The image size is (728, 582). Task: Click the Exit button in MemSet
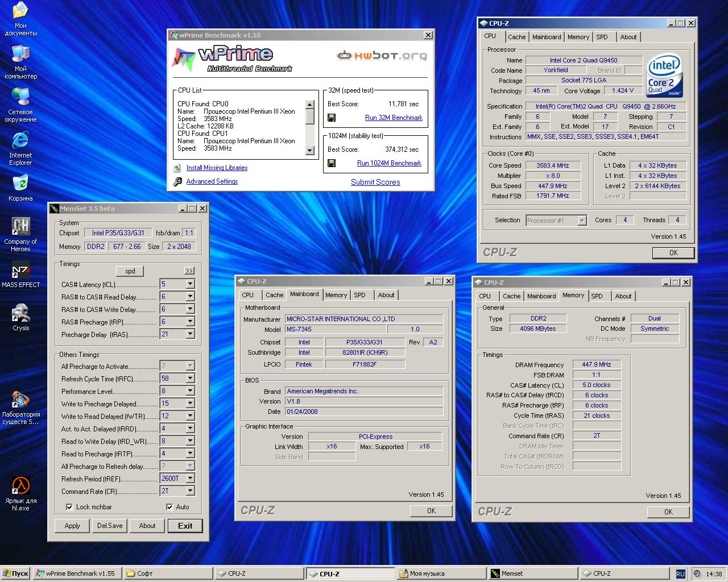(185, 526)
